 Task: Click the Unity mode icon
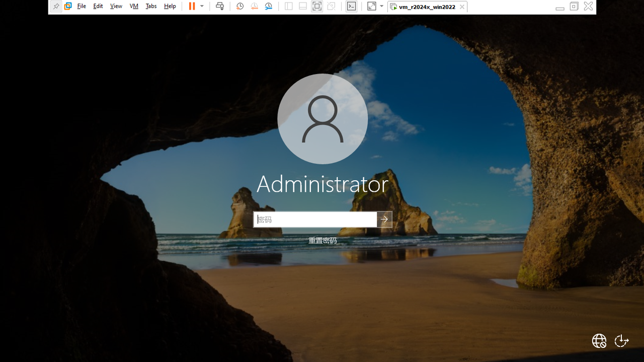click(331, 7)
